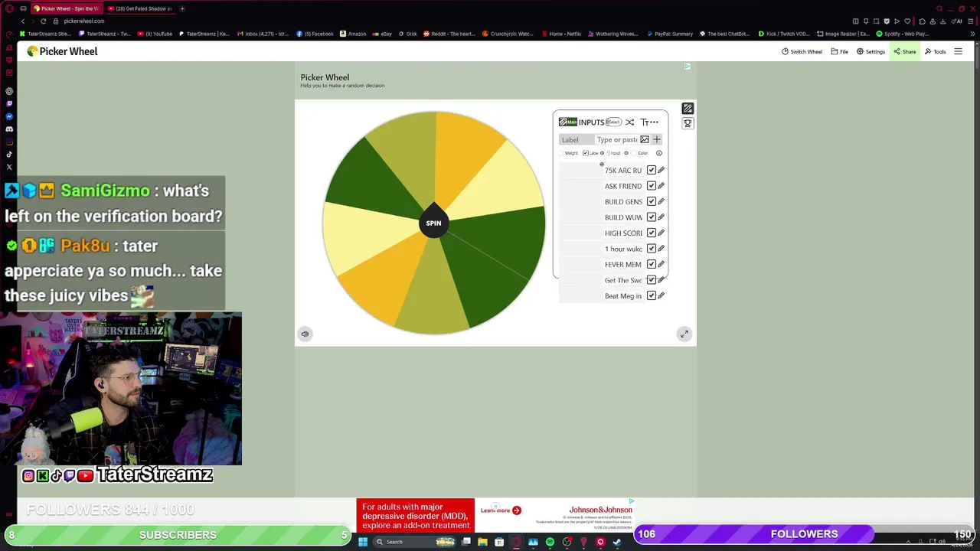980x551 pixels.
Task: Click the Share button
Action: click(904, 51)
